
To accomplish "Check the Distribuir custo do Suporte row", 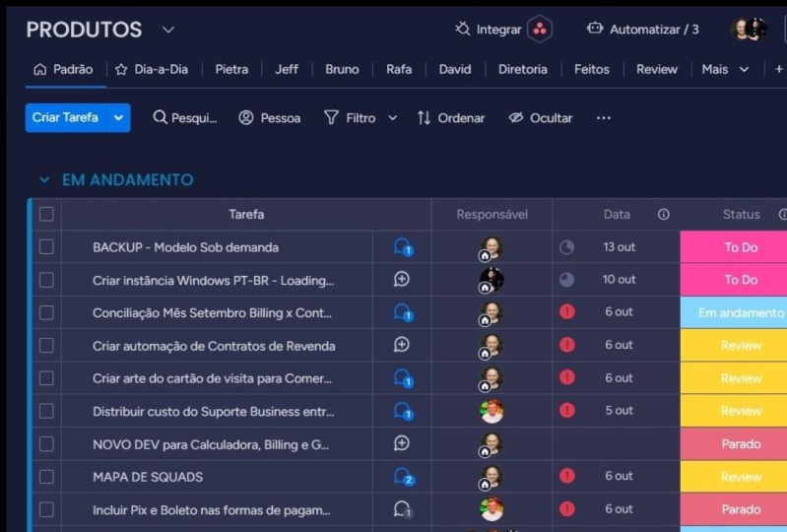I will point(46,411).
